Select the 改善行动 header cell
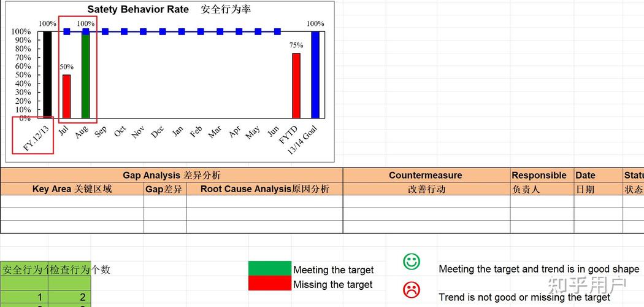Image resolution: width=644 pixels, height=307 pixels. 427,188
